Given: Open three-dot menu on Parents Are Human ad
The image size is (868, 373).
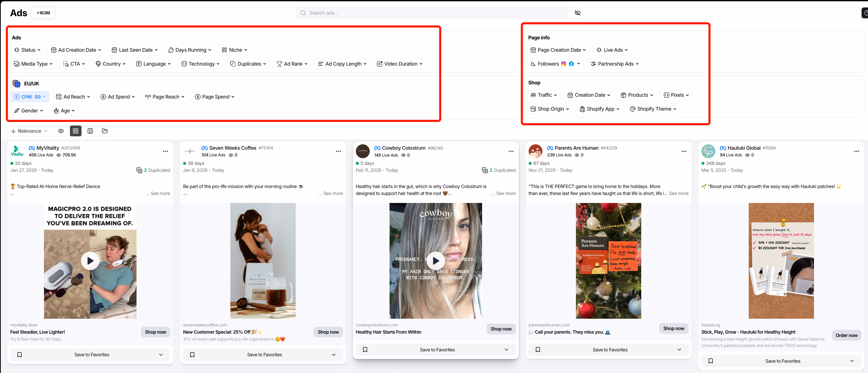Looking at the screenshot, I should click(x=684, y=151).
